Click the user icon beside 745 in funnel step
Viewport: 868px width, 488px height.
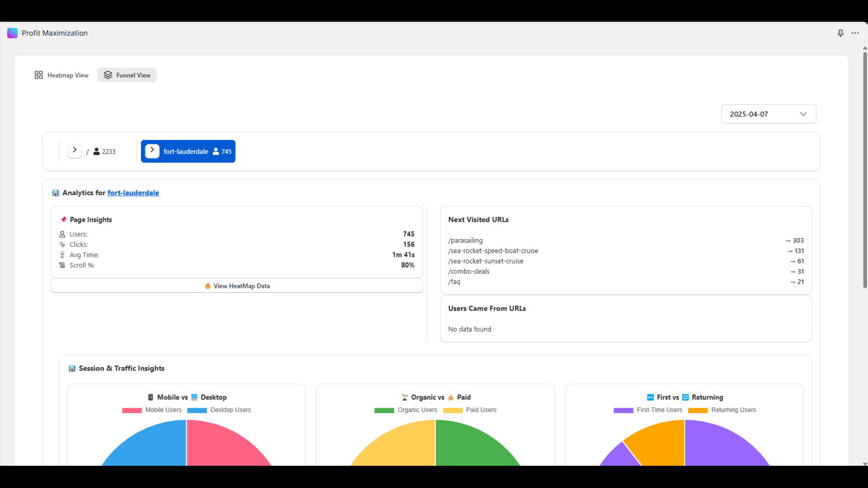[216, 151]
